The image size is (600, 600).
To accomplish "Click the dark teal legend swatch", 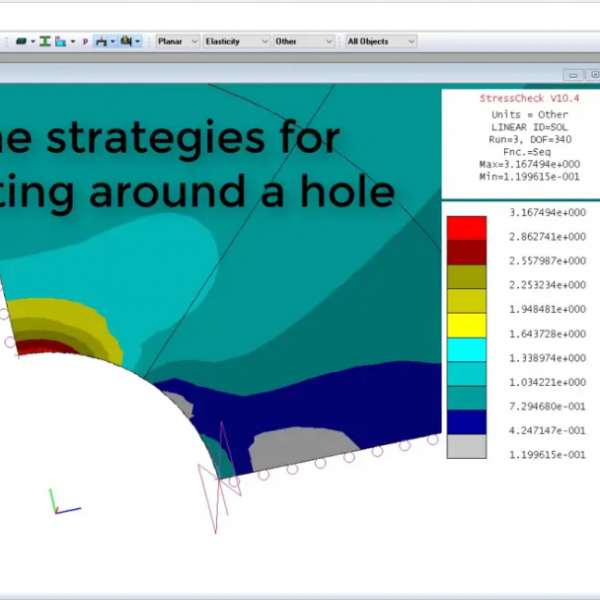I will tap(466, 398).
